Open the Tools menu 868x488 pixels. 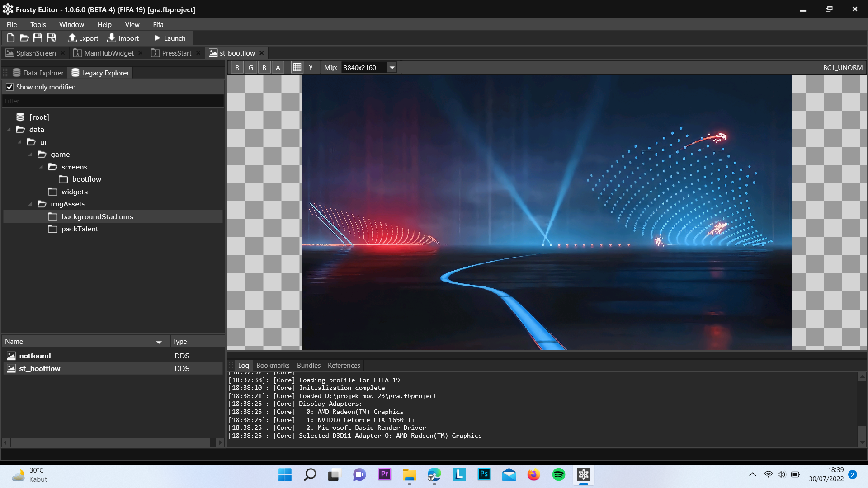tap(38, 24)
